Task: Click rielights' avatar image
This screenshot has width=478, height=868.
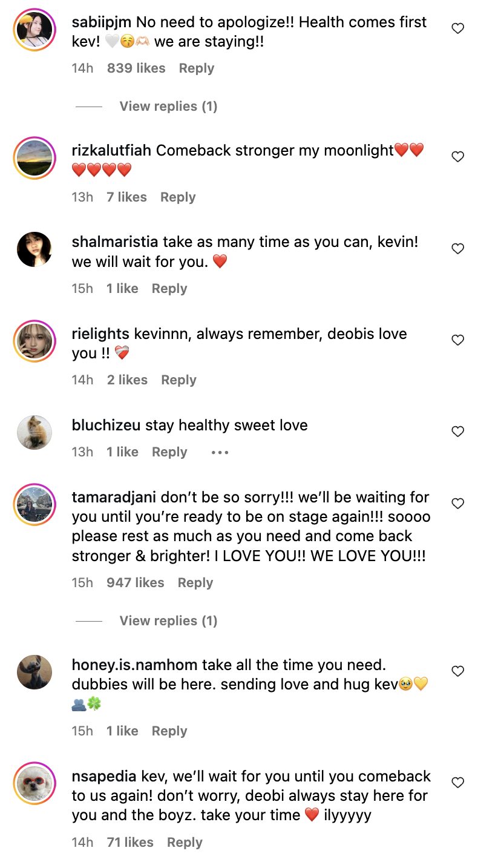Action: click(34, 340)
